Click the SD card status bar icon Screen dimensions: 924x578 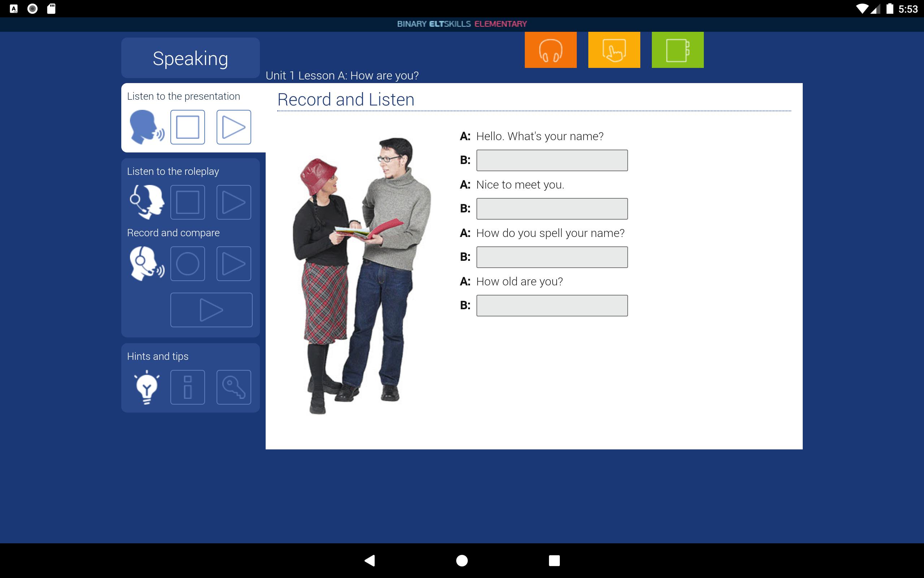click(x=51, y=9)
